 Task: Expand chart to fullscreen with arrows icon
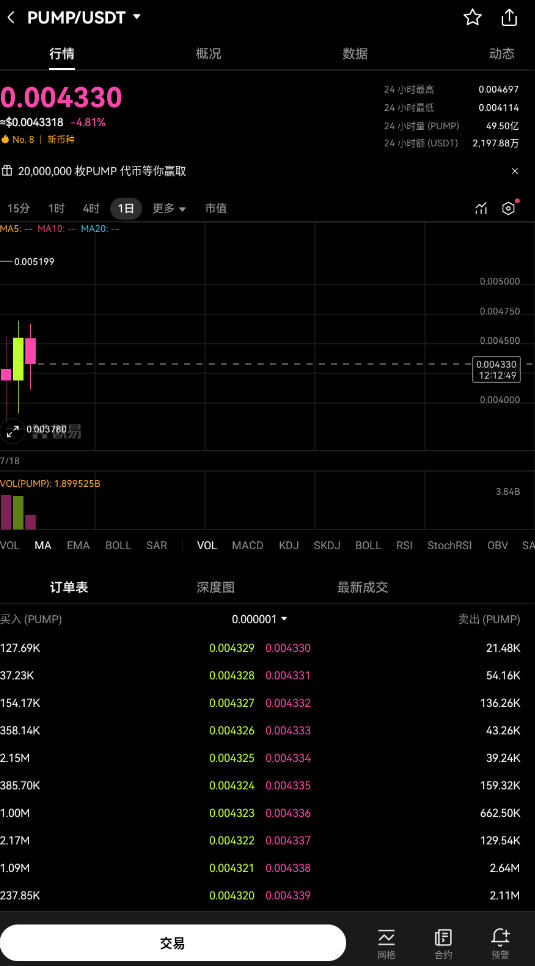pyautogui.click(x=12, y=431)
